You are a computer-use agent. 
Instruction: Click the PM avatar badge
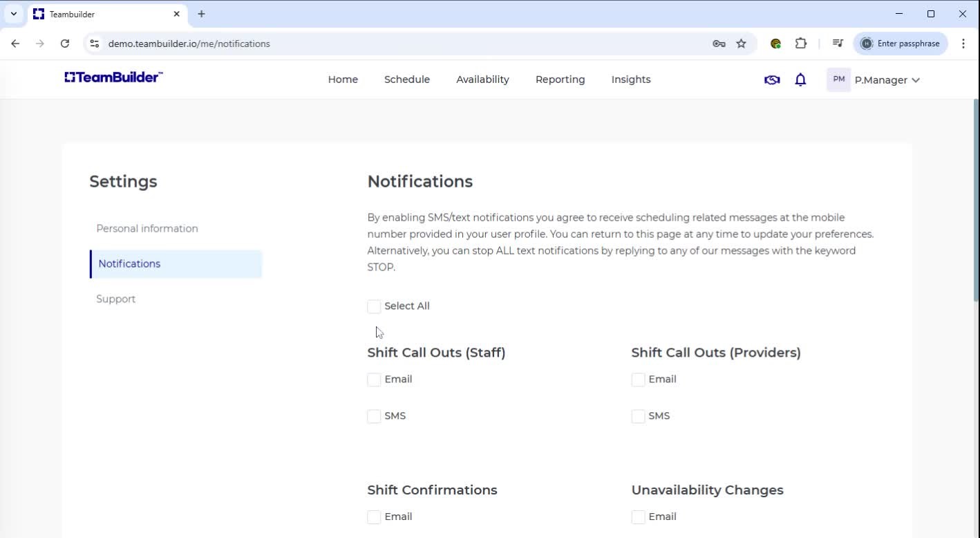[838, 79]
